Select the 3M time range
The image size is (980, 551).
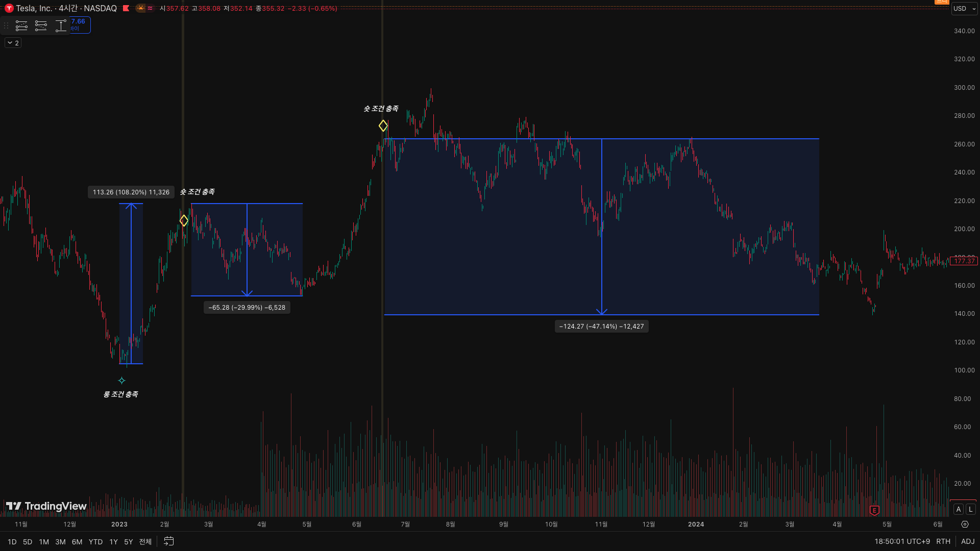click(60, 542)
